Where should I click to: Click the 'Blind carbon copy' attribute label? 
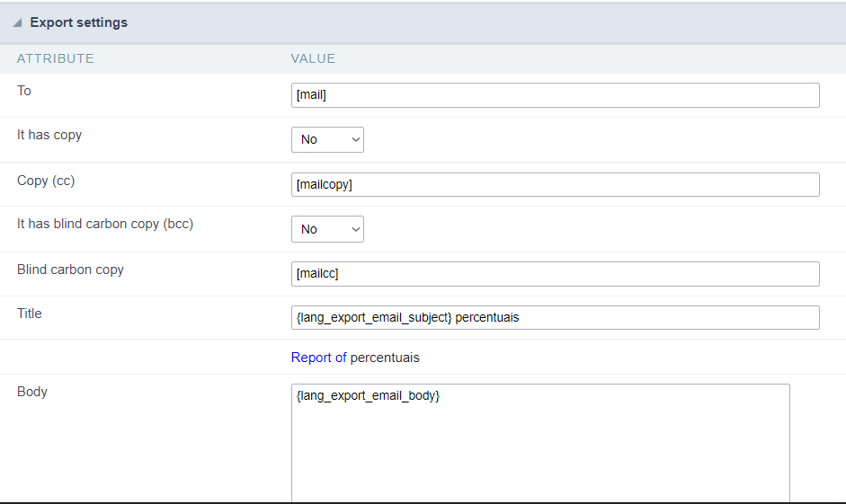tap(70, 270)
